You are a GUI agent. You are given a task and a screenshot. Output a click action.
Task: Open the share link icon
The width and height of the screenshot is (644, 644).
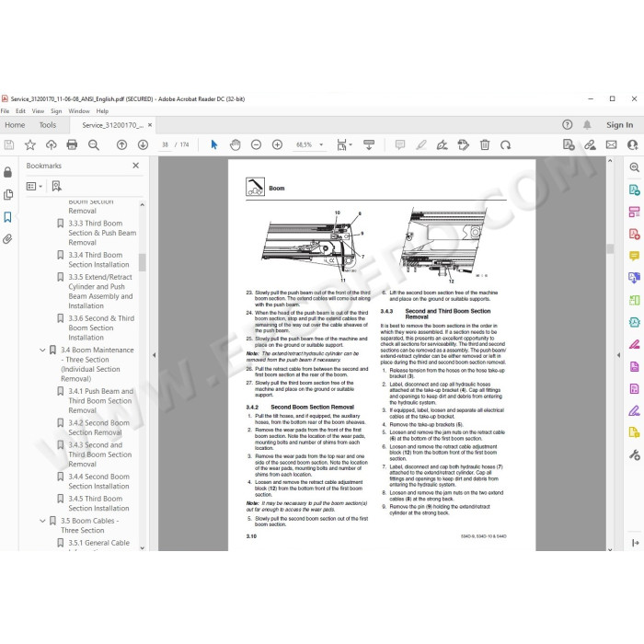tap(591, 144)
